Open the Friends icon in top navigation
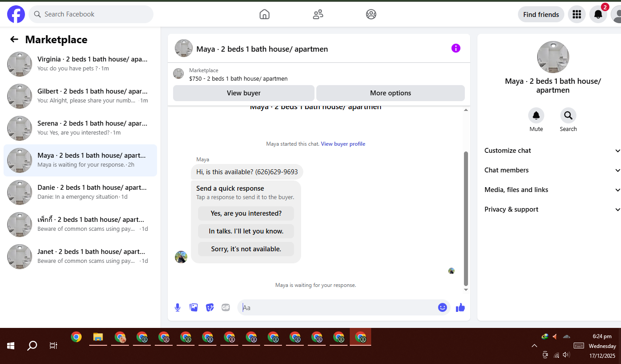 [x=318, y=14]
